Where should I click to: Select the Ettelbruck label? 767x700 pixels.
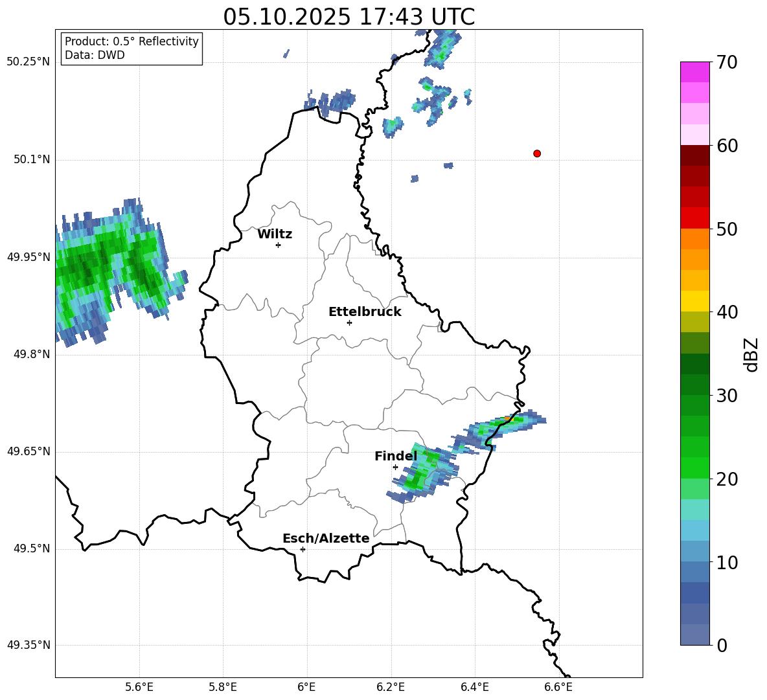coord(365,312)
